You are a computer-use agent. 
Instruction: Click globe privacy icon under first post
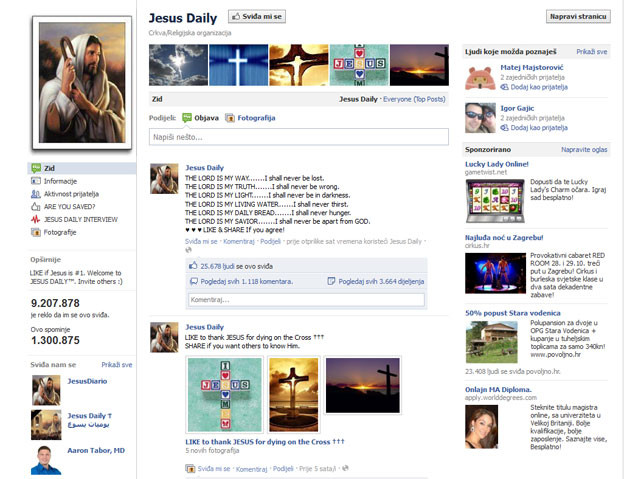click(x=188, y=250)
